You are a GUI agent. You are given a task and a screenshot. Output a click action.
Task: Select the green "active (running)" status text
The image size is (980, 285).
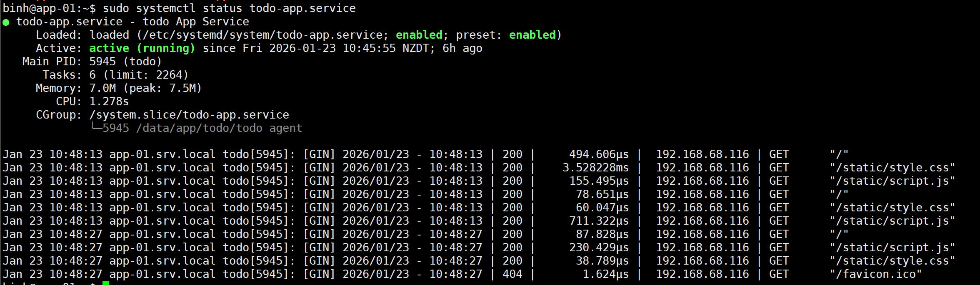(x=142, y=48)
